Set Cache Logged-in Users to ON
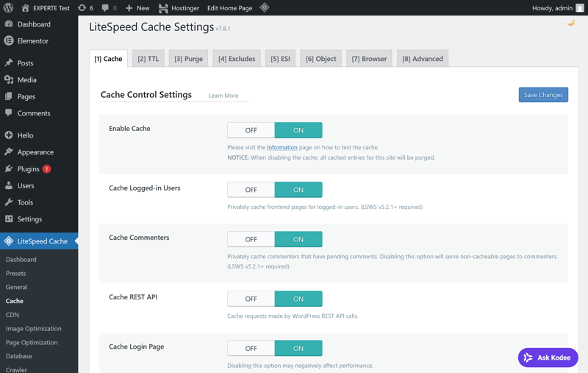This screenshot has width=588, height=373. tap(298, 190)
